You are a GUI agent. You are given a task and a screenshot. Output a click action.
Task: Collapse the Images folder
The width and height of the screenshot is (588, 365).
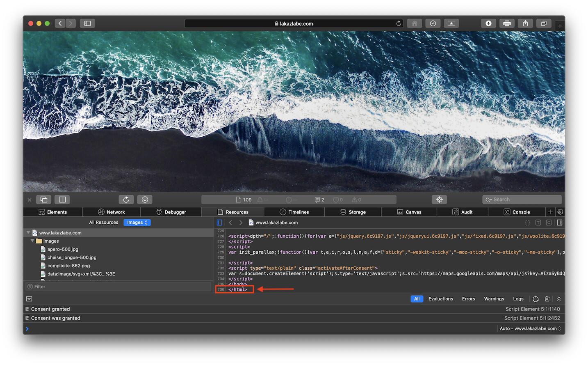[32, 241]
